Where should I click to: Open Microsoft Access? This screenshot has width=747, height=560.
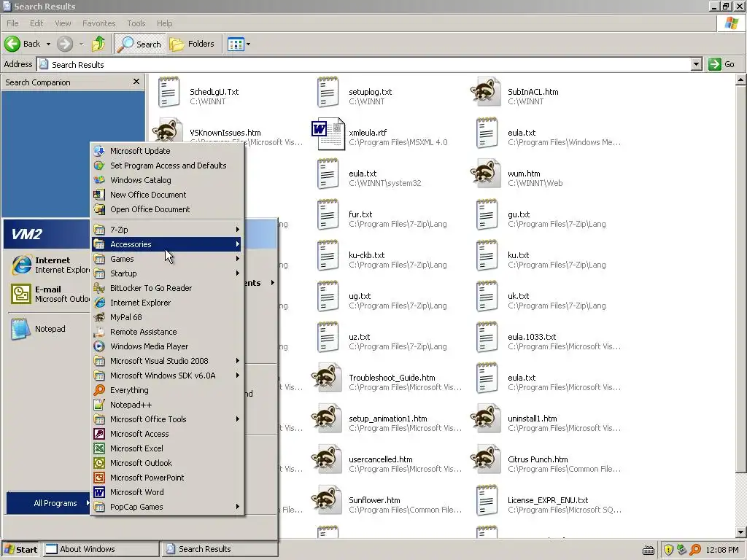coord(167,434)
